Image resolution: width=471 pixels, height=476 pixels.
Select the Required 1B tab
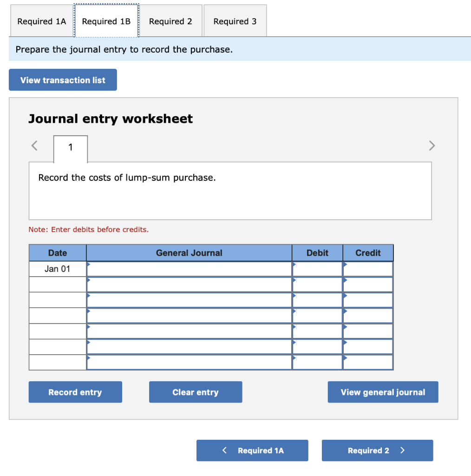tap(106, 21)
